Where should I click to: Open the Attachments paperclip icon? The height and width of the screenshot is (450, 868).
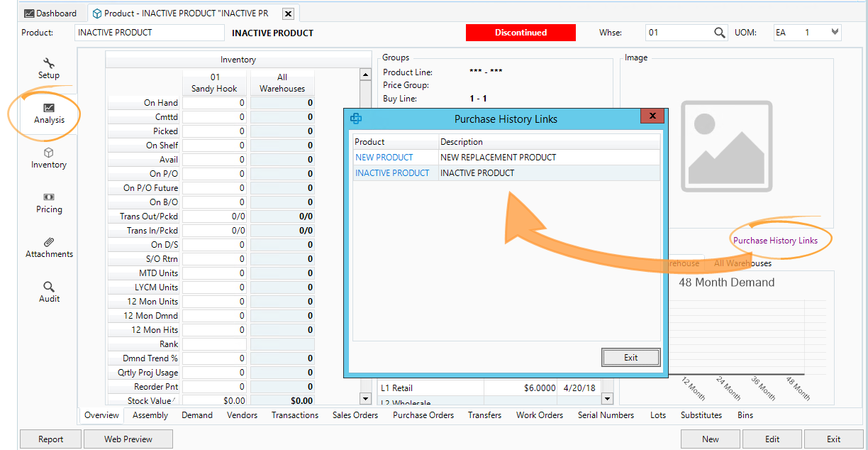49,243
